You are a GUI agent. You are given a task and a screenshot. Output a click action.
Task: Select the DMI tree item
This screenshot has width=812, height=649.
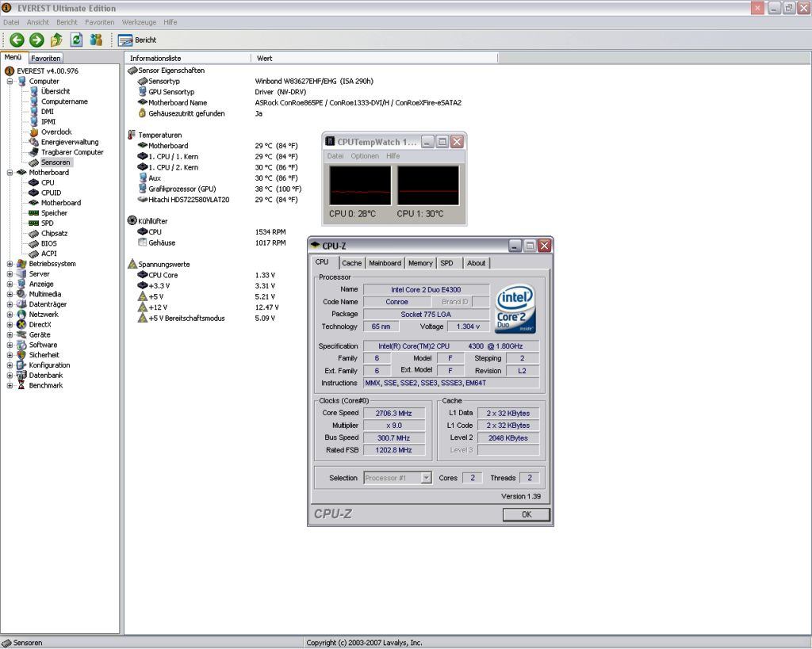pyautogui.click(x=48, y=111)
